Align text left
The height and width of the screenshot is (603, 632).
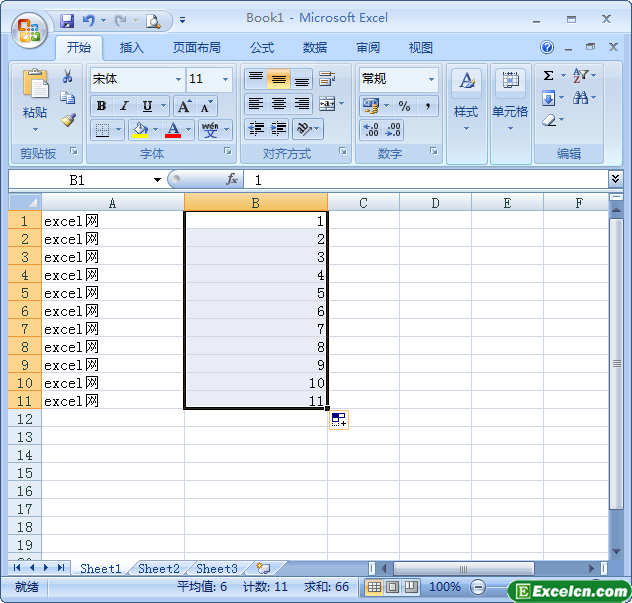(256, 104)
